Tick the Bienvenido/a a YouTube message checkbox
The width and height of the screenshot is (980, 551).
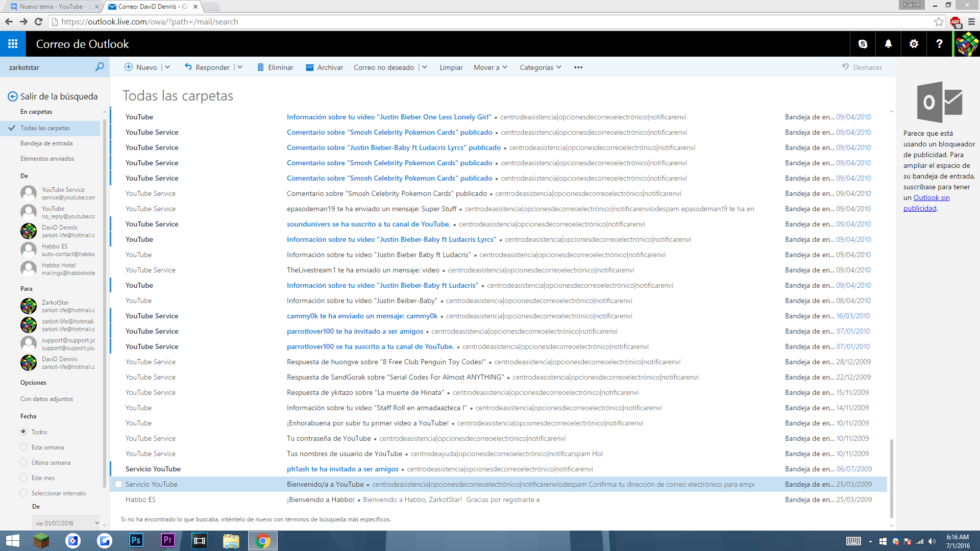(118, 484)
